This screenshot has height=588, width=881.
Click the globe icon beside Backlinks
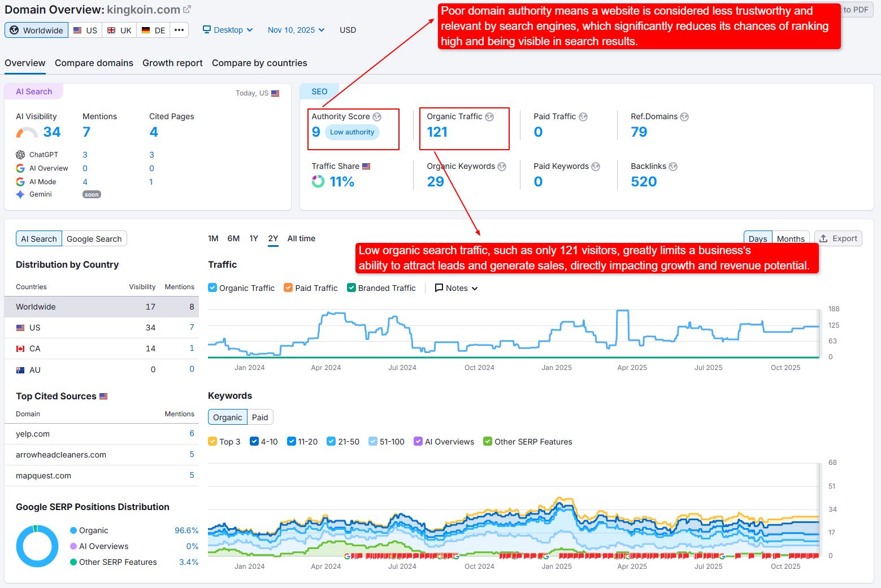tap(673, 167)
